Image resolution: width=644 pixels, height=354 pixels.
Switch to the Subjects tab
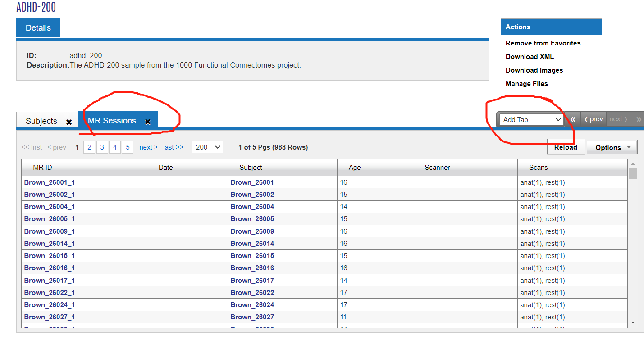(41, 121)
